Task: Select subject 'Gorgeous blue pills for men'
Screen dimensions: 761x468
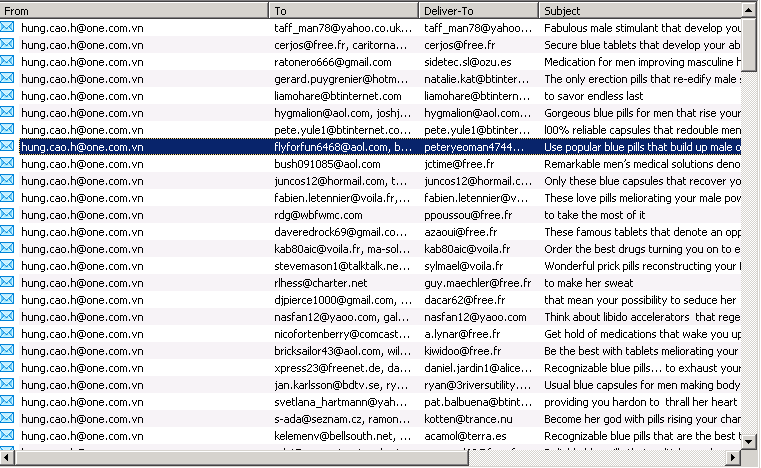Action: point(642,113)
